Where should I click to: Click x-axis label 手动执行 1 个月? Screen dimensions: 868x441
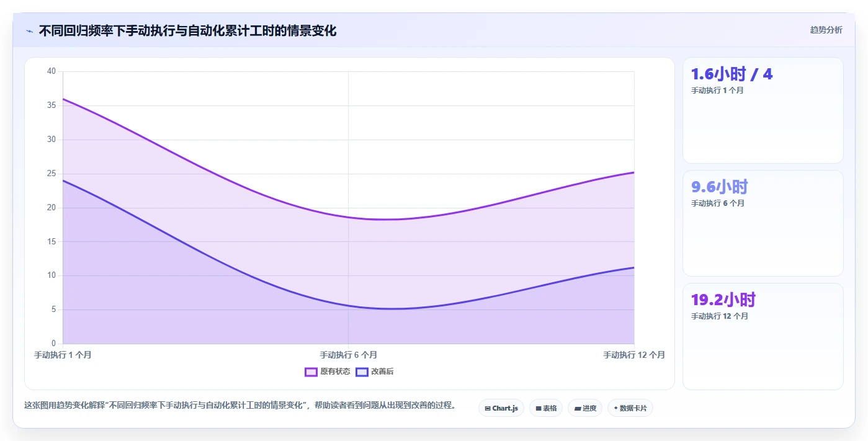[63, 355]
